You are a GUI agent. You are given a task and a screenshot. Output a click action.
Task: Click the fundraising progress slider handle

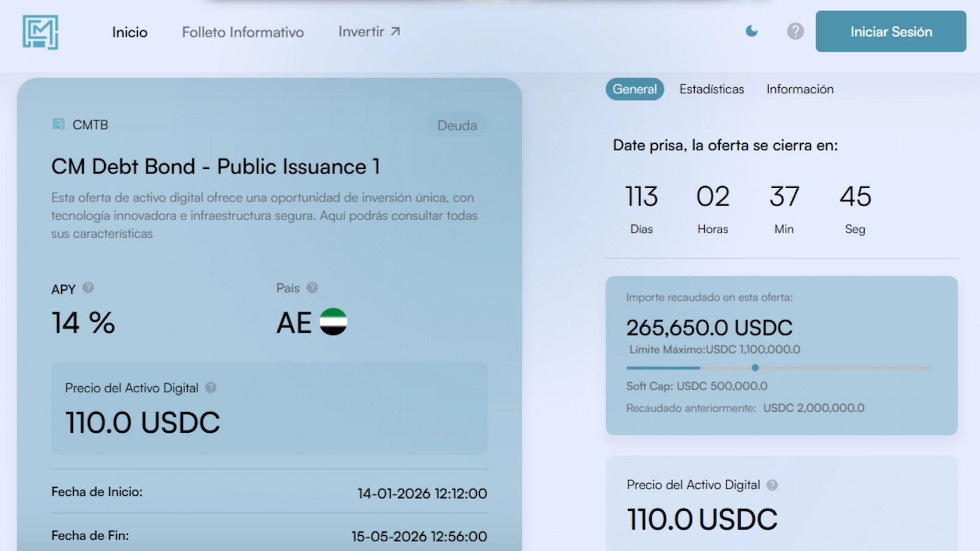[755, 367]
